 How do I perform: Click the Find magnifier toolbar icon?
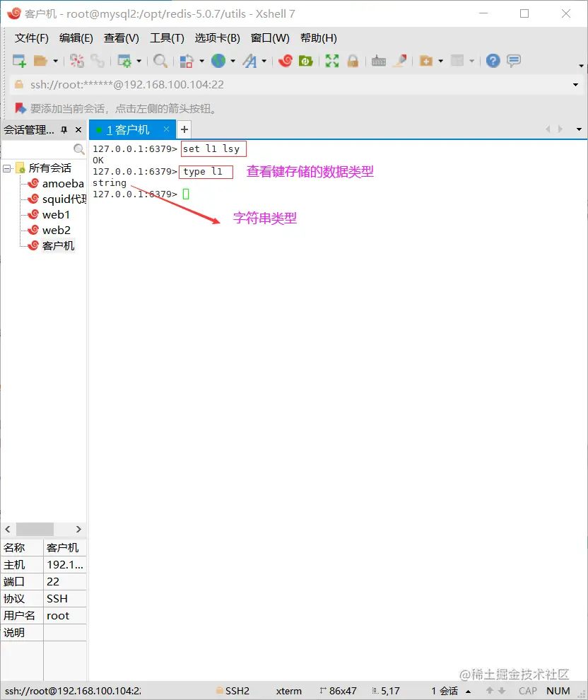[x=160, y=61]
